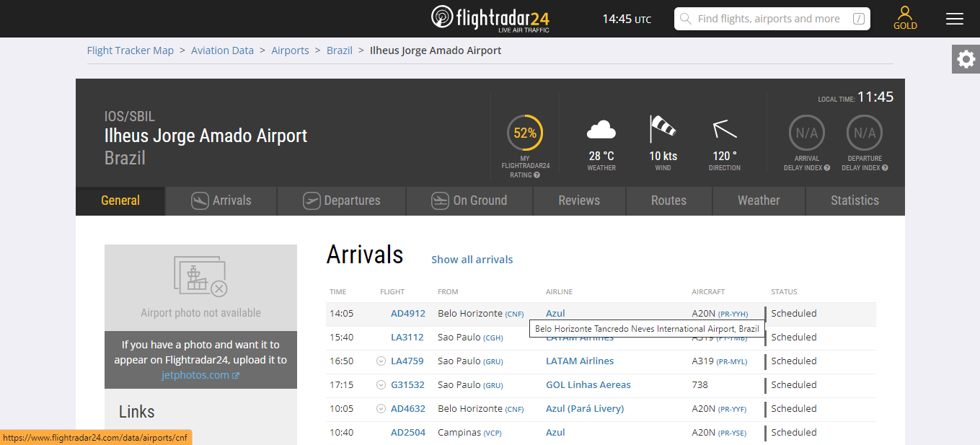Image resolution: width=980 pixels, height=445 pixels.
Task: Click the Brazil breadcrumb link
Action: [340, 50]
